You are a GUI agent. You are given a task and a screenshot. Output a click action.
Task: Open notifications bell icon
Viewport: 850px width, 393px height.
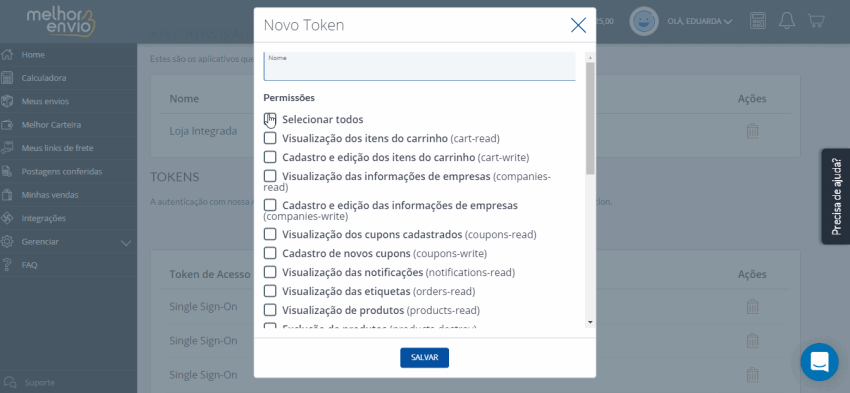click(787, 21)
